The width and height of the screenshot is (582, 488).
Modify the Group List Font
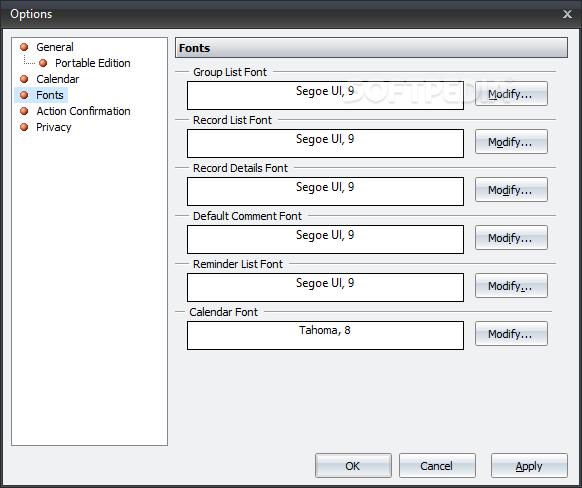511,94
